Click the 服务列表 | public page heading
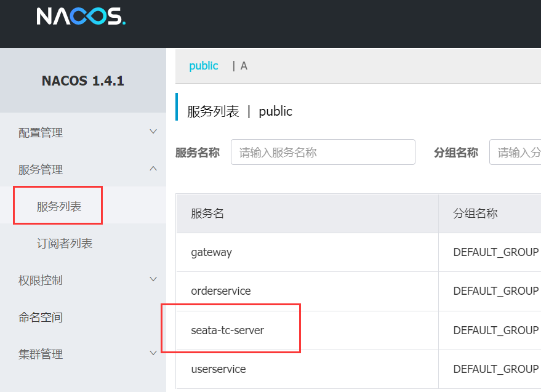This screenshot has height=392, width=541. click(x=239, y=111)
